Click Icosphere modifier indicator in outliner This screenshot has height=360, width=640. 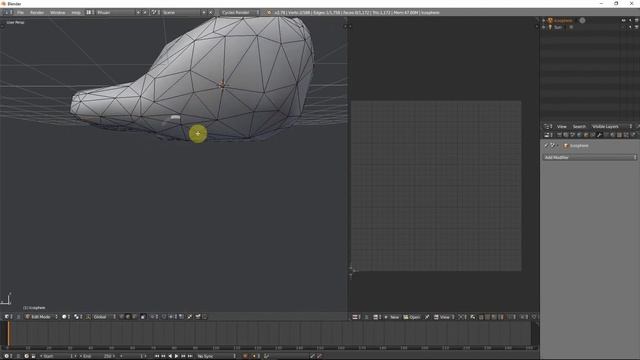tap(582, 20)
